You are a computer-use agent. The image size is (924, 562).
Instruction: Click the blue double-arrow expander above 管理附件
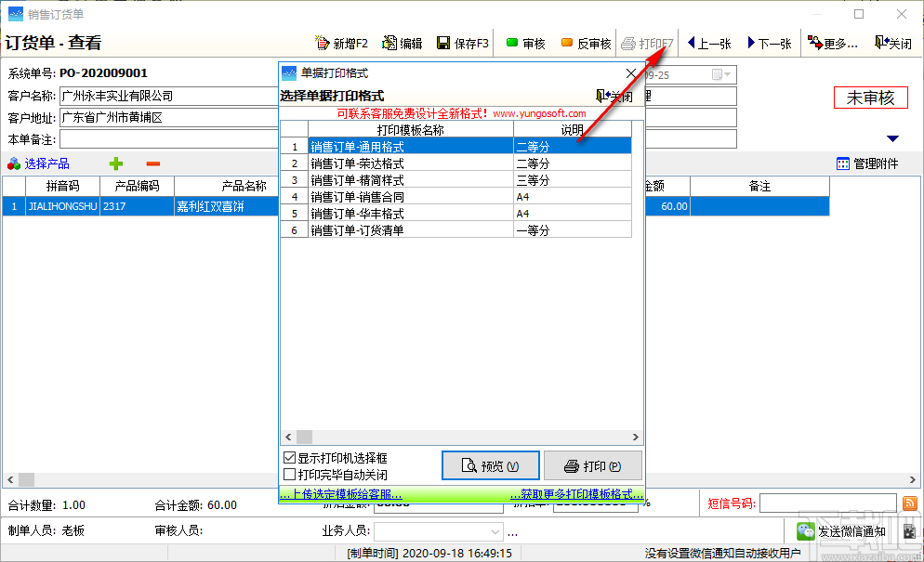(x=894, y=137)
